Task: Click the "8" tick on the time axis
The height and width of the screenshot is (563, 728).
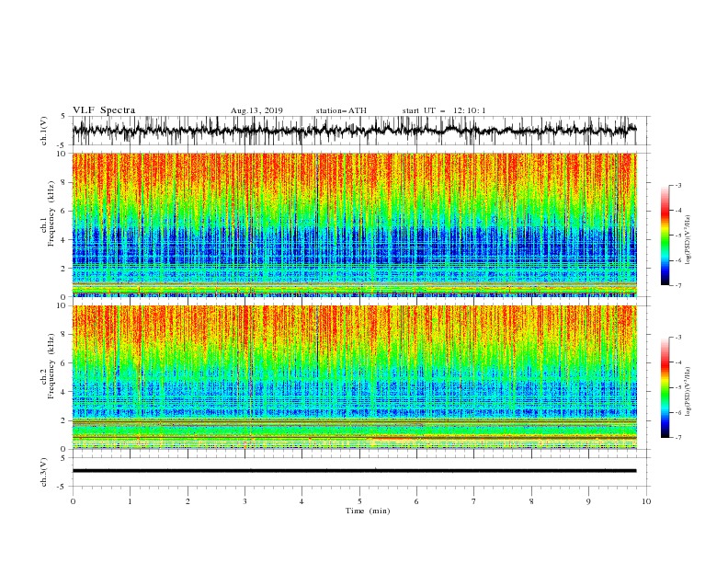Action: pos(531,501)
